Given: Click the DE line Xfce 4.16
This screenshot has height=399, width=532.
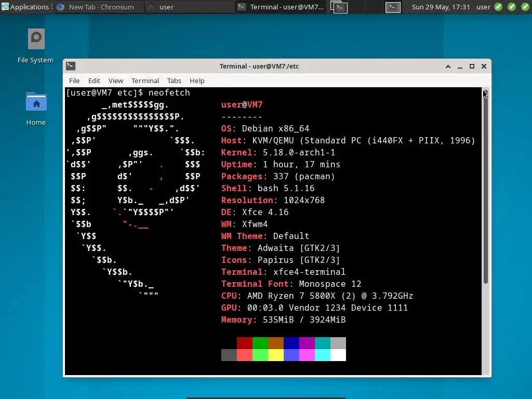Looking at the screenshot, I should (255, 212).
